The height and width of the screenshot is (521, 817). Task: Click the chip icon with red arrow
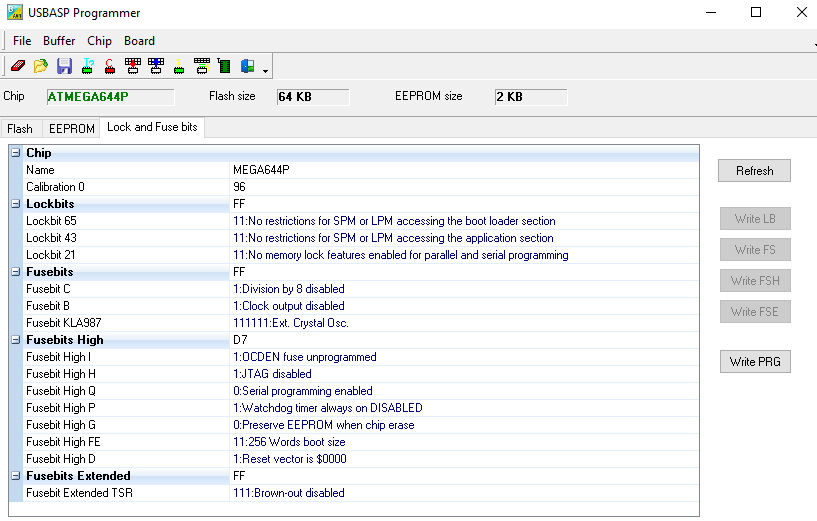tap(132, 67)
